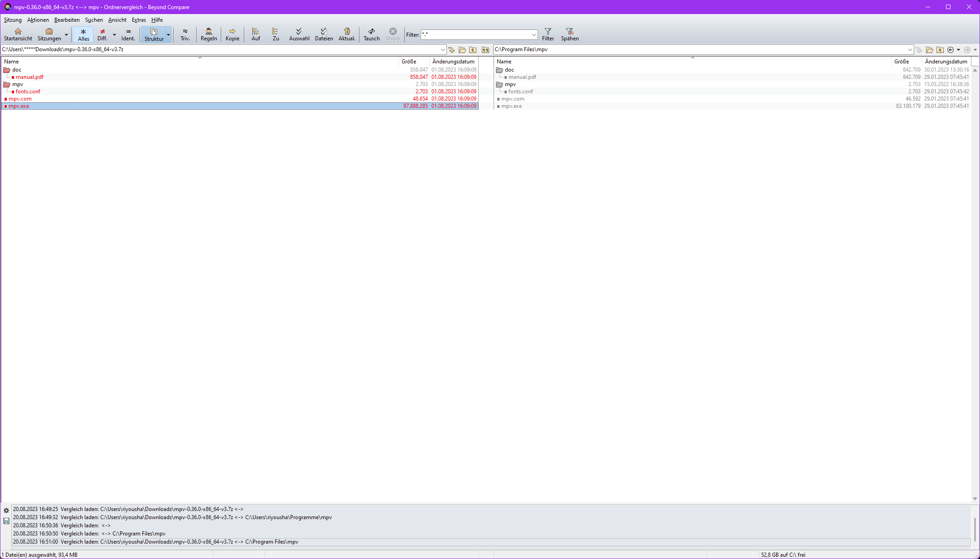Click the Regeln session rules icon
Screen dimensions: 980x559
tap(209, 34)
